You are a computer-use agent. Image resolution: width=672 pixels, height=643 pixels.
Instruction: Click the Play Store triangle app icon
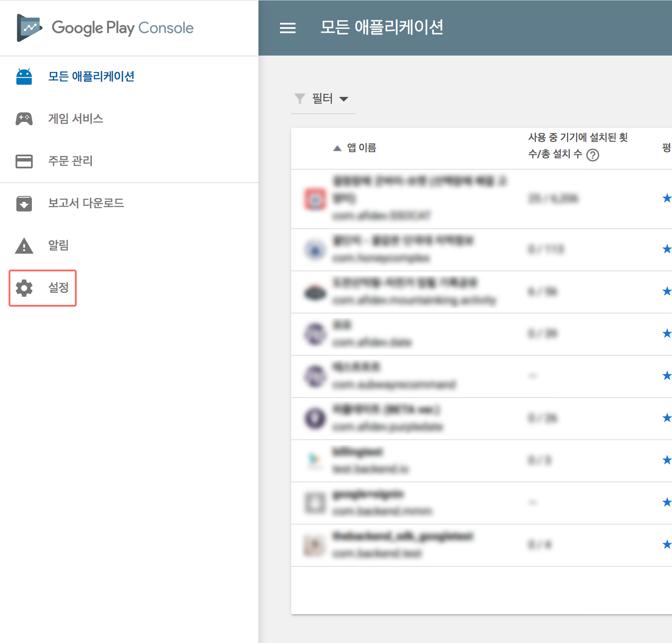pyautogui.click(x=315, y=460)
